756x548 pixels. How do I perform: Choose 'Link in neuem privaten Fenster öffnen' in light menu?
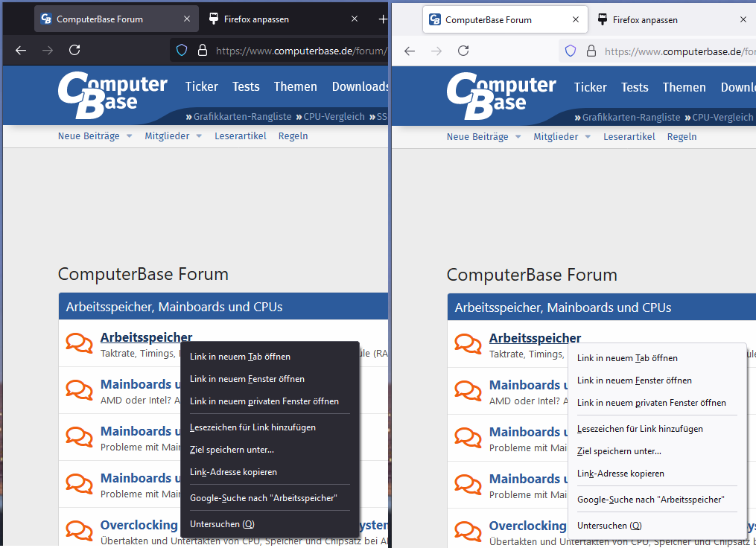658,403
